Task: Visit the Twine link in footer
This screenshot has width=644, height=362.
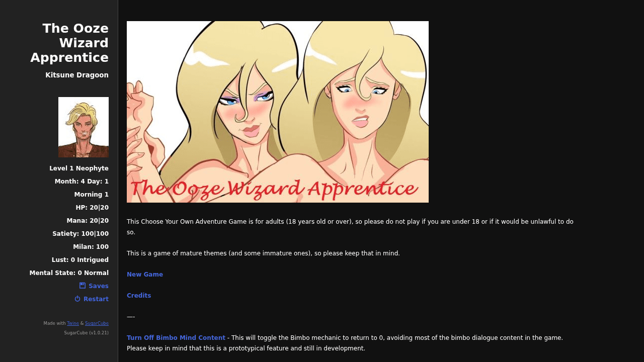Action: (73, 323)
